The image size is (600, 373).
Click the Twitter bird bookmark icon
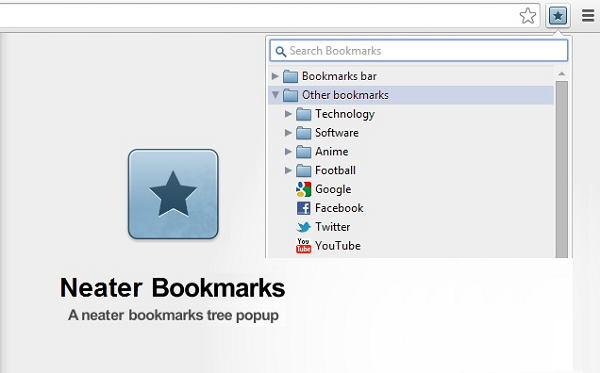pyautogui.click(x=303, y=227)
